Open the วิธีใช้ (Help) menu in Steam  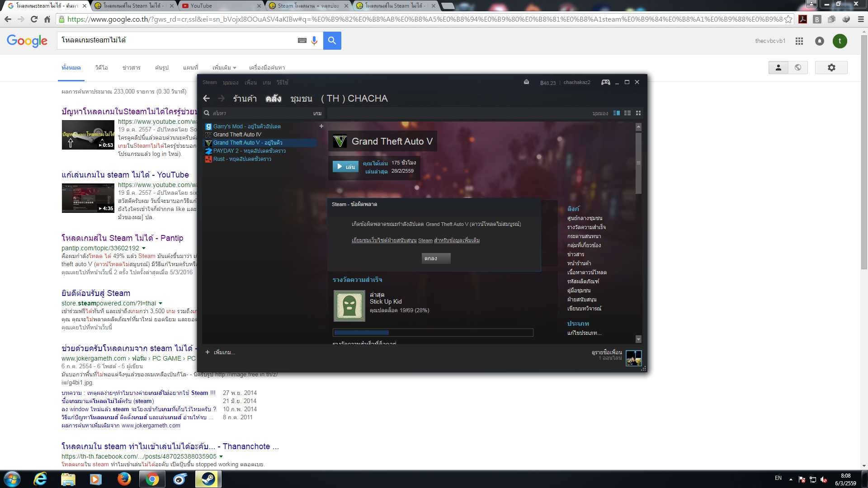[283, 82]
